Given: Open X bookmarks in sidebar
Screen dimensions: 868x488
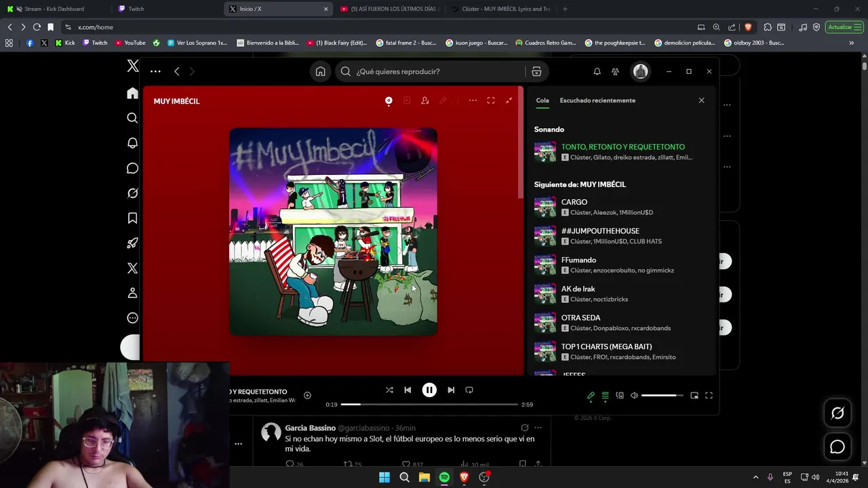Looking at the screenshot, I should click(132, 218).
